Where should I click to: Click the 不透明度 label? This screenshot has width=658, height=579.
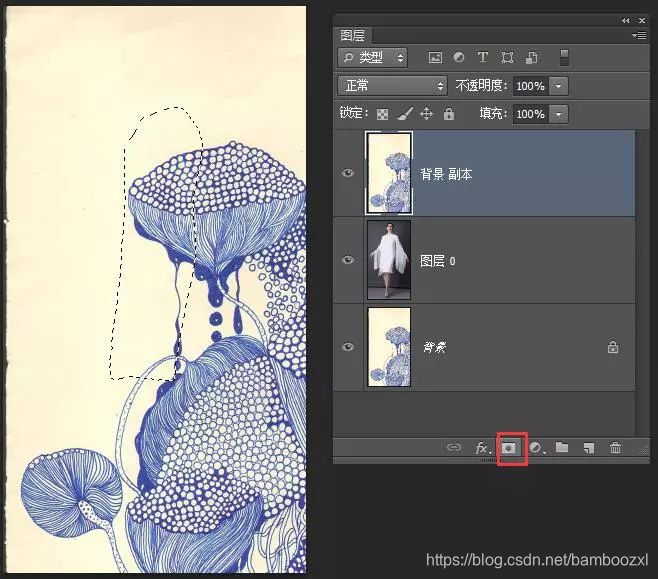(481, 86)
